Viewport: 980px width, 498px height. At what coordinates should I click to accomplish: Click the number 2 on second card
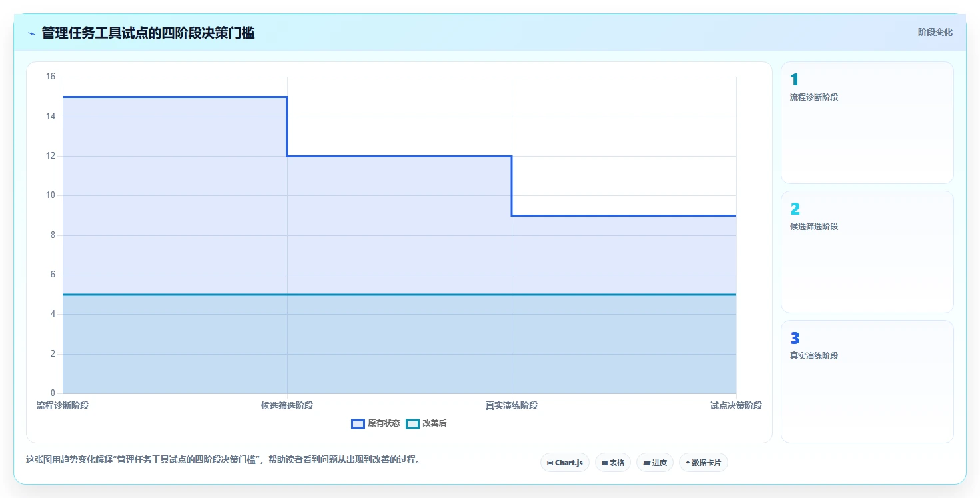(795, 209)
